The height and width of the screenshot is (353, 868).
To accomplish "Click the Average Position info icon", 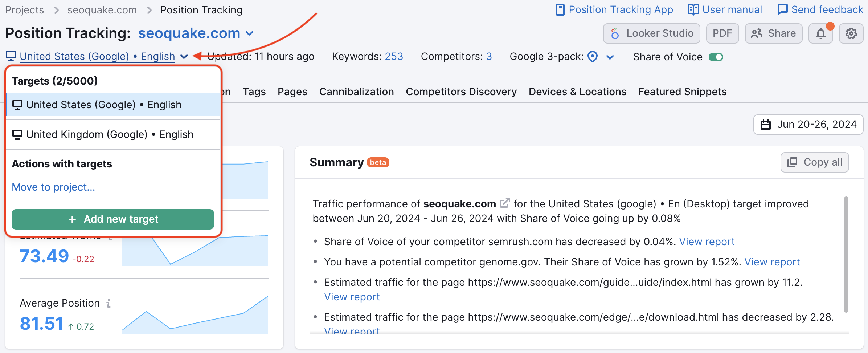I will tap(108, 303).
